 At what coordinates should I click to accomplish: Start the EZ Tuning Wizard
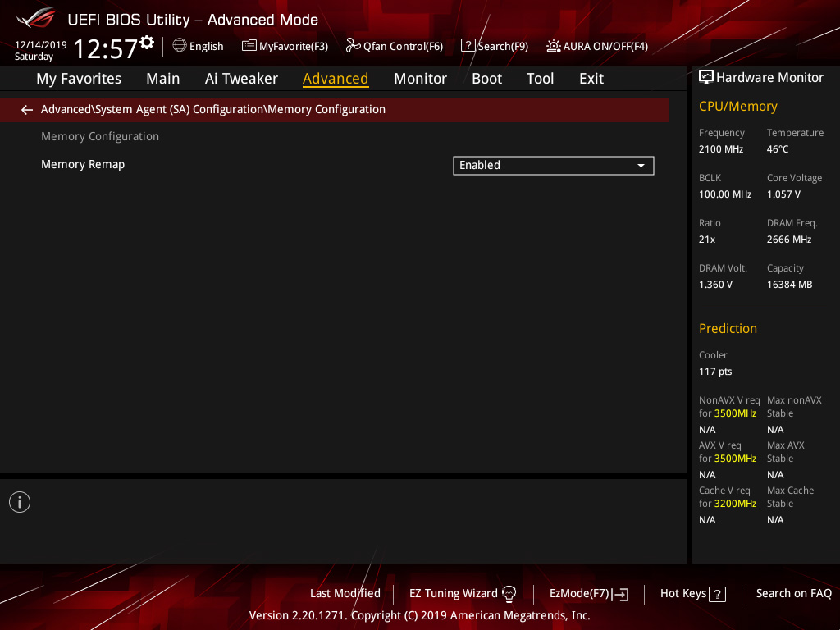[x=453, y=594]
